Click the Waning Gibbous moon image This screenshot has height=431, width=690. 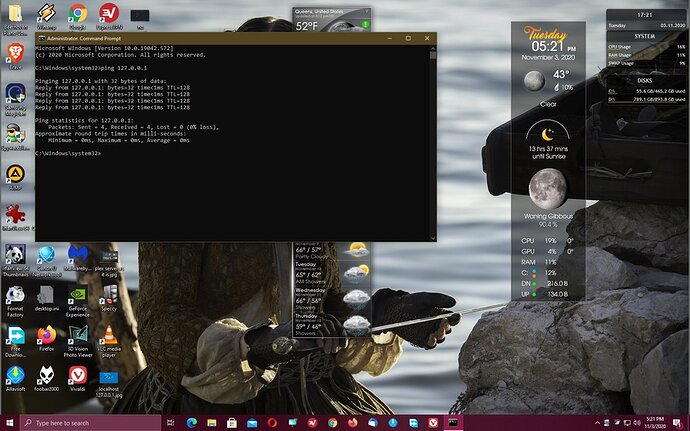(548, 188)
